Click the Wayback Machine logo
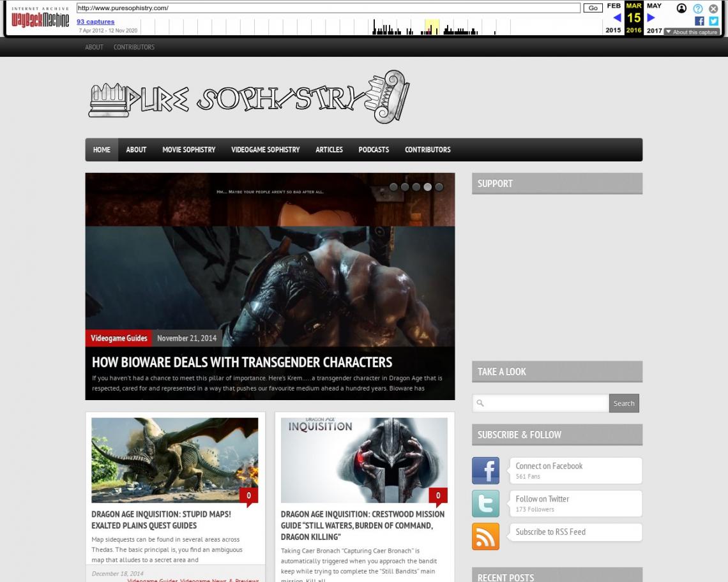The width and height of the screenshot is (728, 582). click(x=40, y=18)
